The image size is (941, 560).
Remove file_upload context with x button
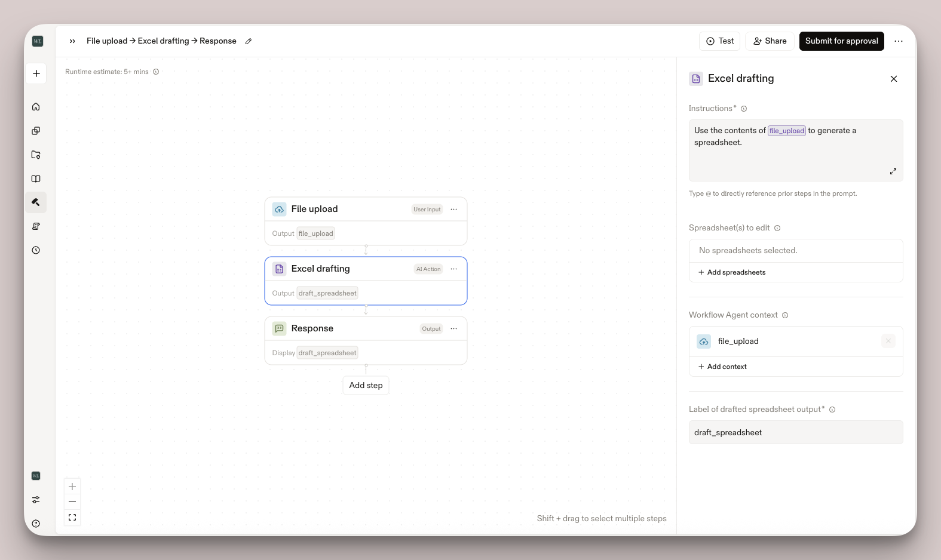click(888, 341)
